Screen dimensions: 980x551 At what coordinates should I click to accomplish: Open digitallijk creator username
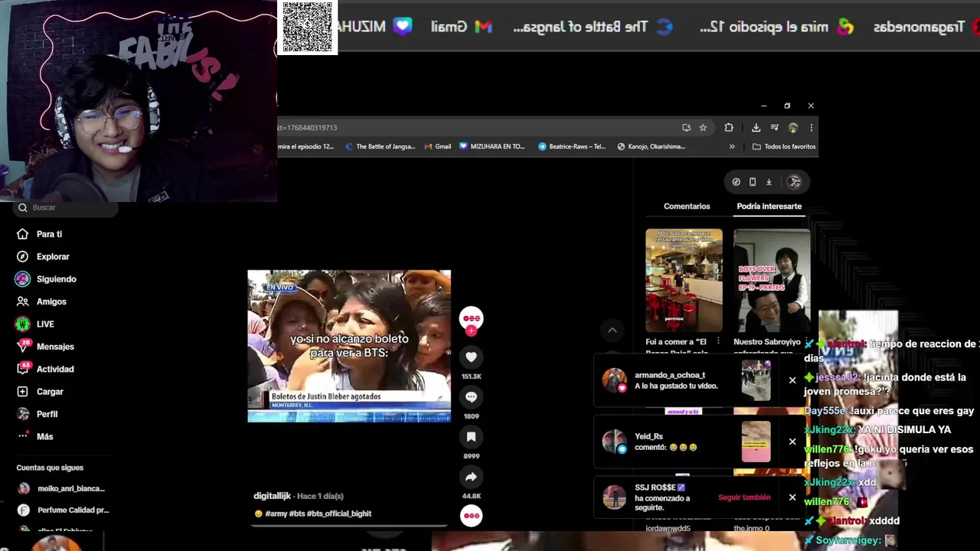coord(273,496)
